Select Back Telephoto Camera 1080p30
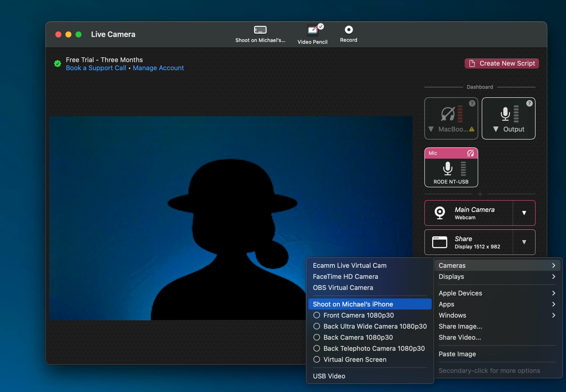 [x=370, y=349]
